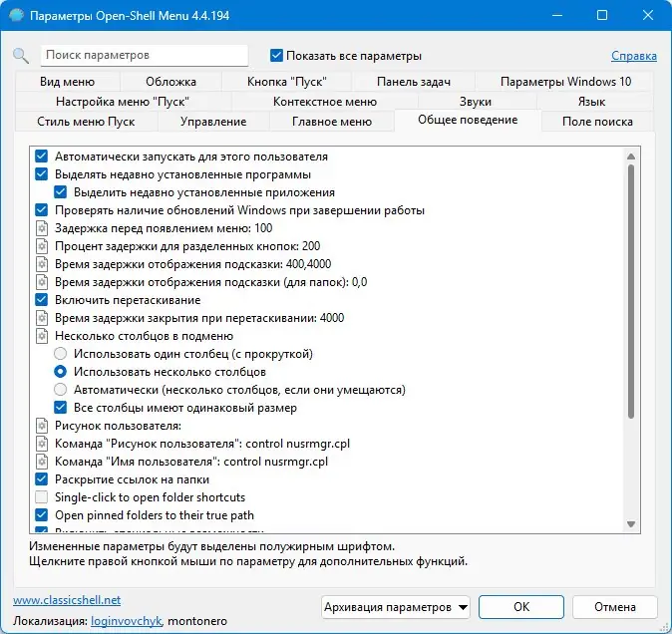
Task: Click the scrollbar up arrow
Action: coord(631,157)
